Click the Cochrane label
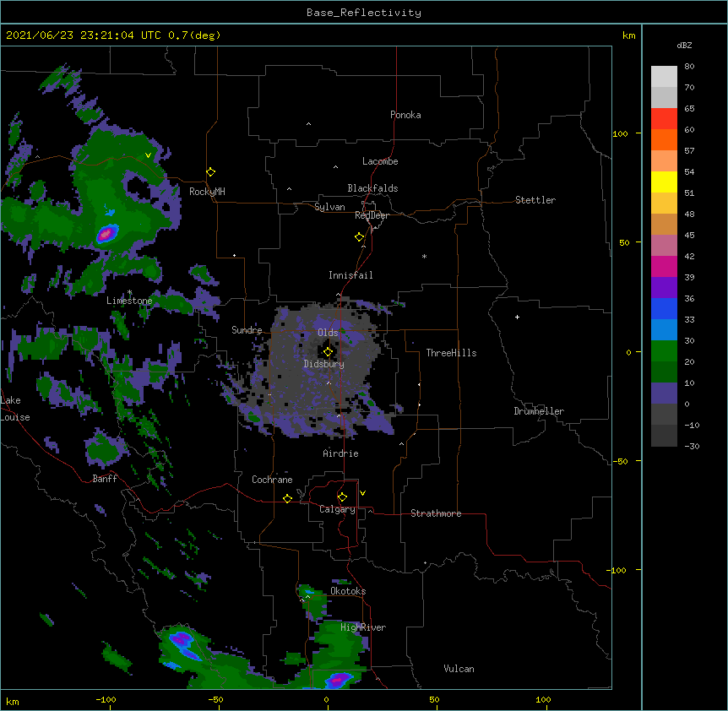Image resolution: width=728 pixels, height=711 pixels. [272, 480]
